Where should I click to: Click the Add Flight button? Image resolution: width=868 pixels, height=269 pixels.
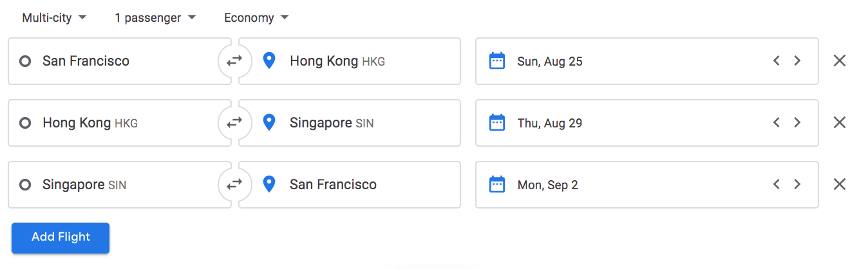click(x=61, y=237)
